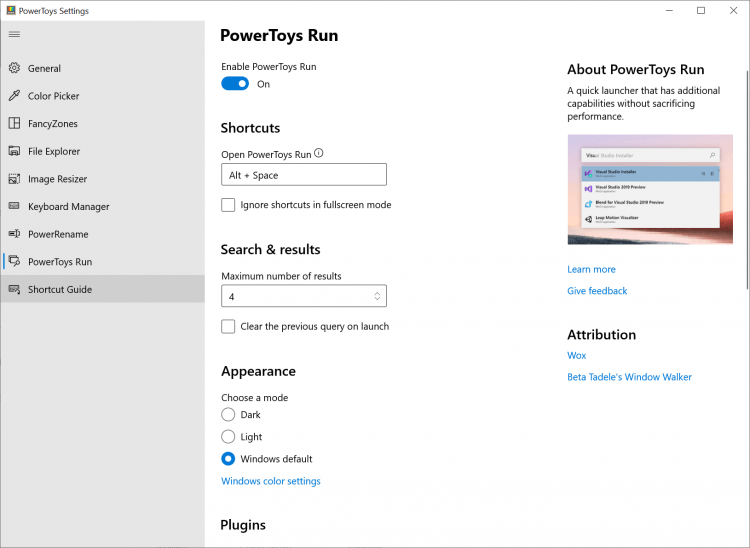The height and width of the screenshot is (548, 750).
Task: Open Image Resizer via its icon
Action: click(14, 179)
